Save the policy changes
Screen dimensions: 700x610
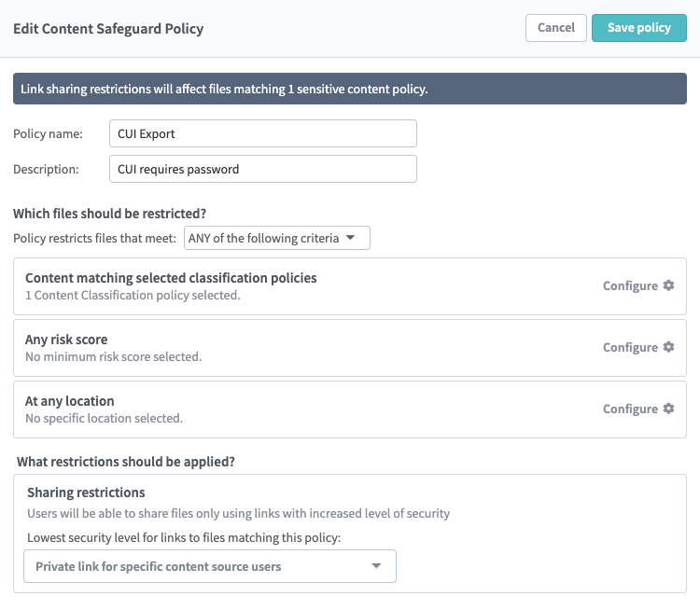click(x=638, y=28)
